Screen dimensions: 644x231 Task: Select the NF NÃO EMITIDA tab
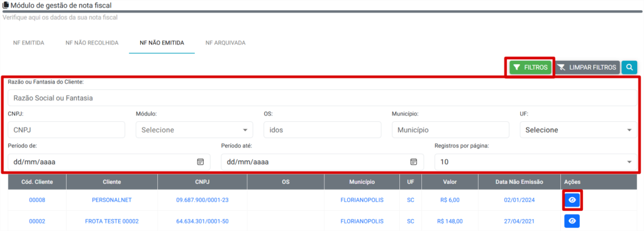(x=162, y=43)
